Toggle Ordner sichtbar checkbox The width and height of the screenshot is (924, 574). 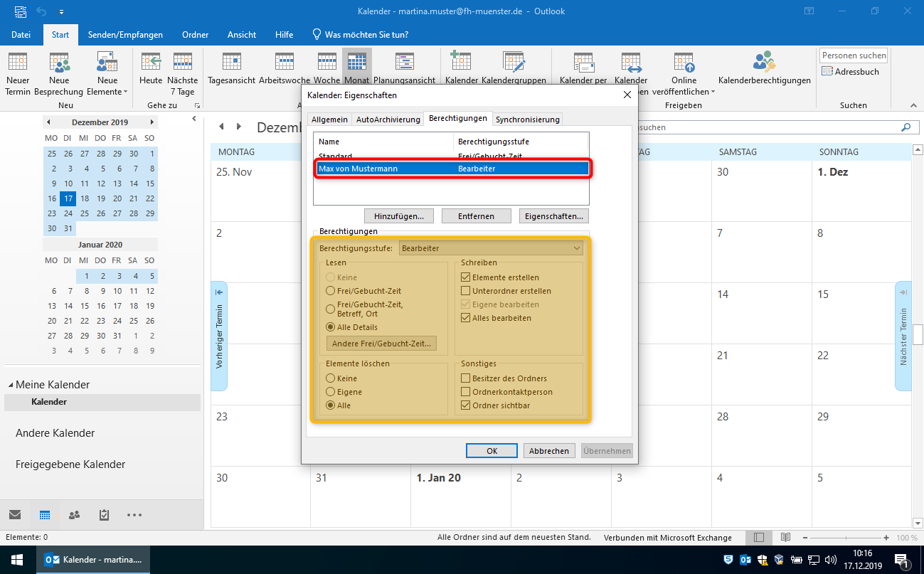pos(466,405)
